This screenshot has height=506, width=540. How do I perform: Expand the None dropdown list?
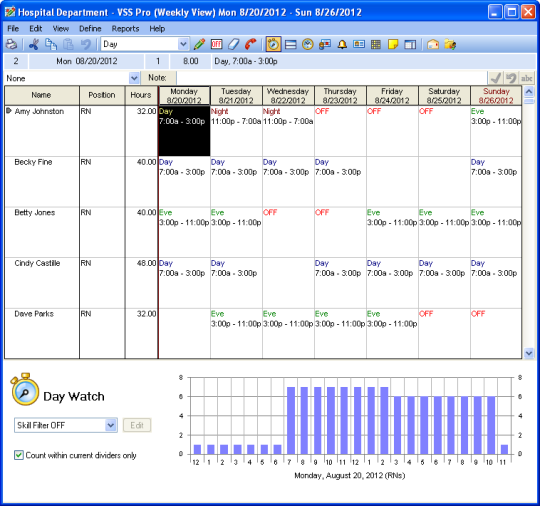click(x=134, y=78)
